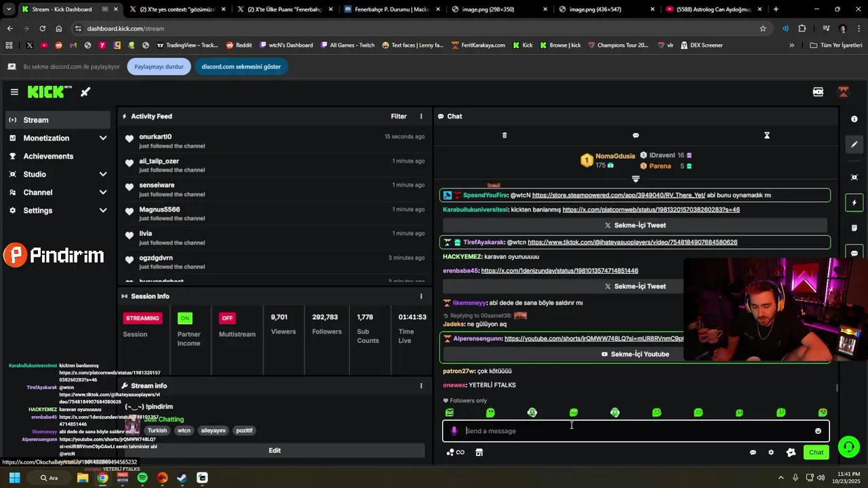Click the Turkish tag in Stream info
868x488 pixels.
coord(157,430)
